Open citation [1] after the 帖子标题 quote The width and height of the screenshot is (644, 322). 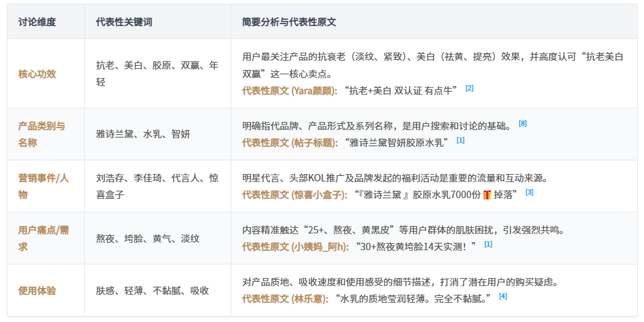pyautogui.click(x=460, y=141)
